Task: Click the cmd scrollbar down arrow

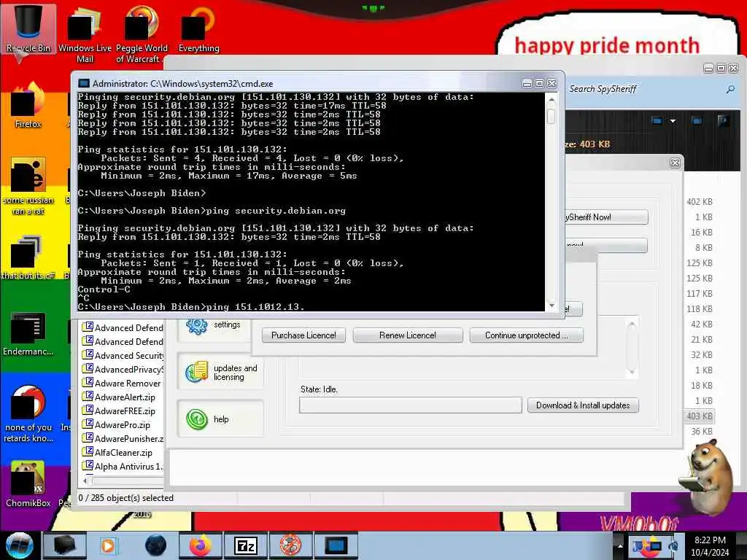Action: 551,306
